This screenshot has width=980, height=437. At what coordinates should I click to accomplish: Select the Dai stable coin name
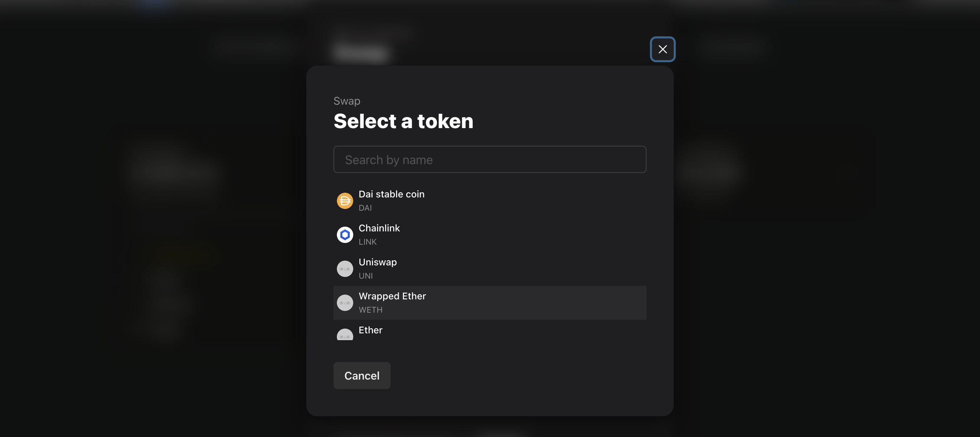[x=391, y=194]
